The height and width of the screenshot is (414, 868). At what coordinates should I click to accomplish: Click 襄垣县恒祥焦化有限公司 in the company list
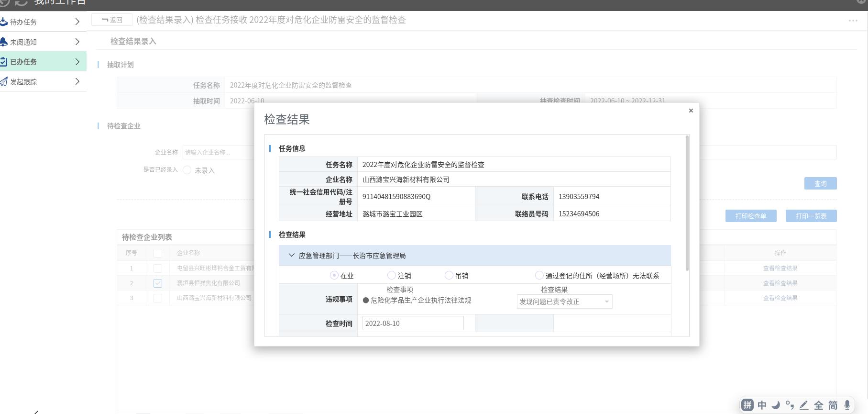tap(209, 283)
